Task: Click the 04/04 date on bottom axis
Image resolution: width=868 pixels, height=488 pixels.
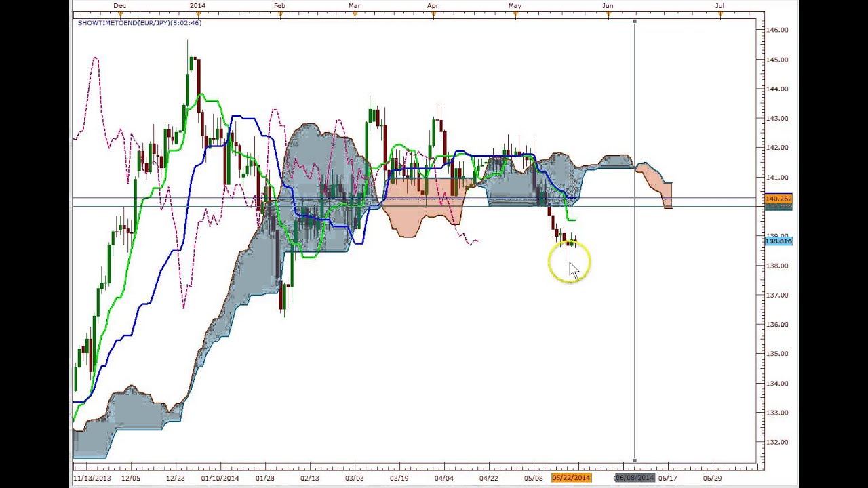Action: click(443, 479)
